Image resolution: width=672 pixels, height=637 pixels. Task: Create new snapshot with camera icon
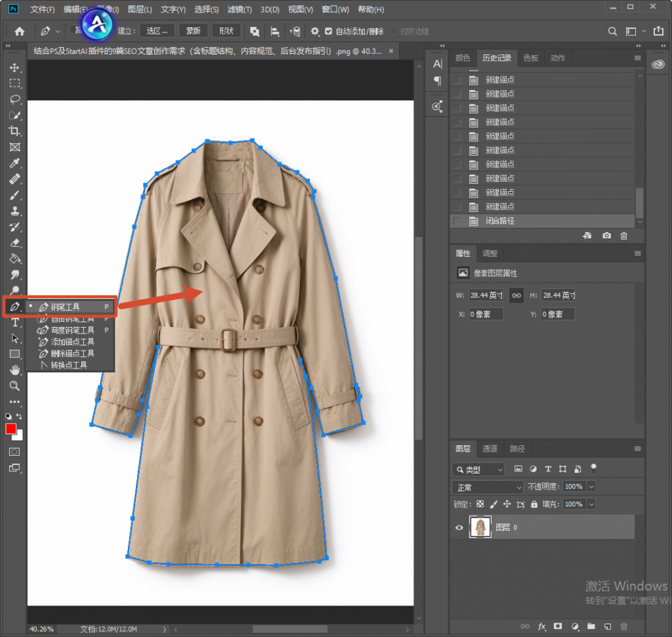pos(606,236)
